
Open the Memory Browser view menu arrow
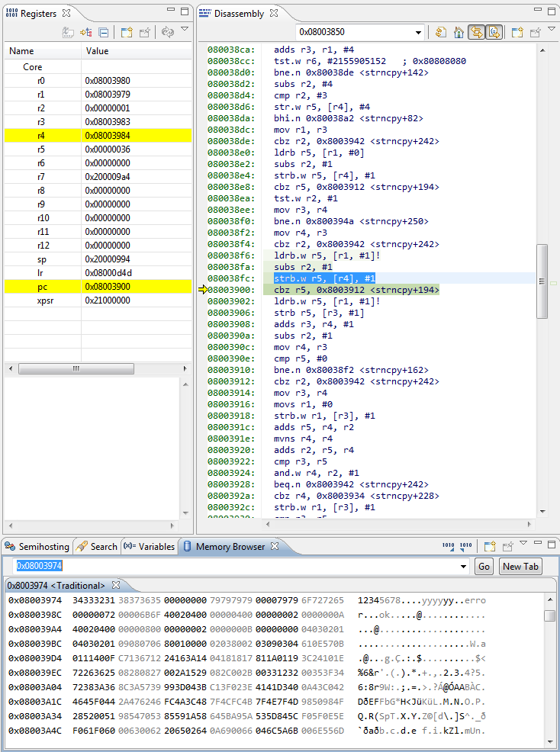523,543
